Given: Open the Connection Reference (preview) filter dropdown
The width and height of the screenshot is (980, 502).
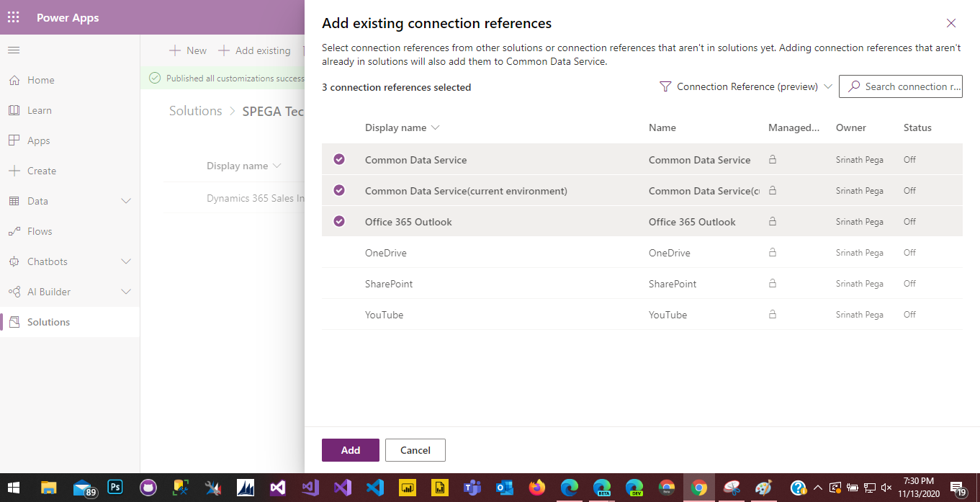Looking at the screenshot, I should (828, 86).
